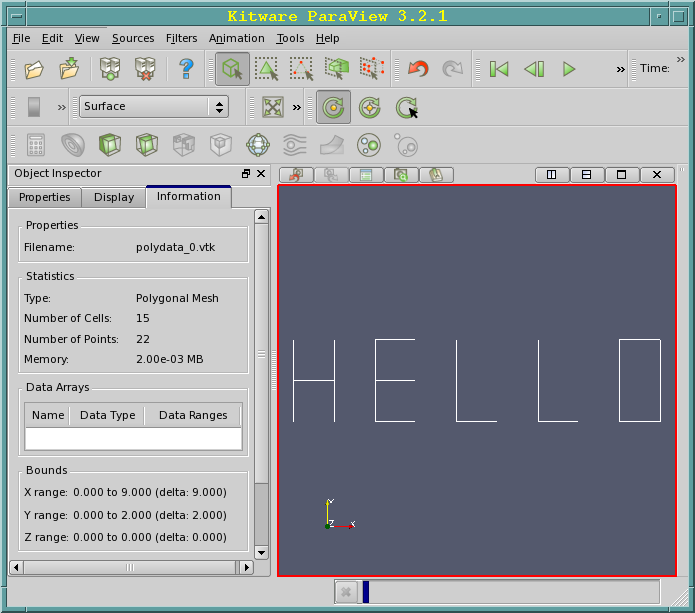This screenshot has height=613, width=695.
Task: Select the Clip filter icon
Action: pos(109,145)
